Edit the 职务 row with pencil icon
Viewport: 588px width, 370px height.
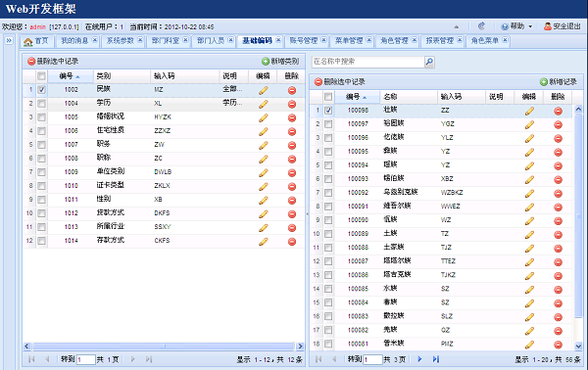point(264,145)
